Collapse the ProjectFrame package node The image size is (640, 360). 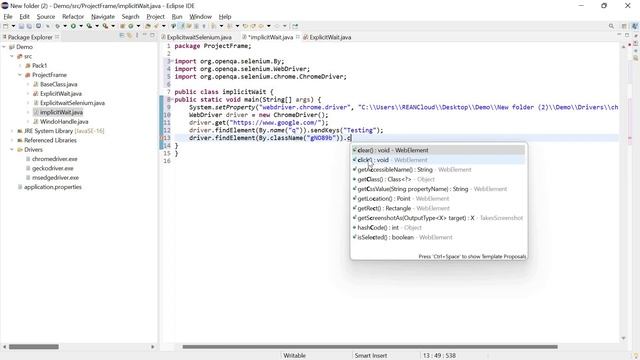(x=20, y=75)
